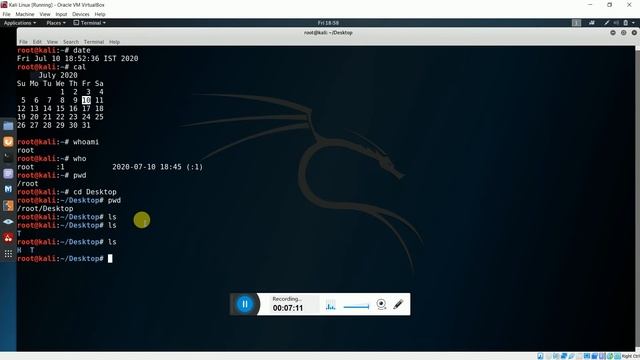The image size is (640, 360).
Task: Open Cherrytree red dock icon
Action: (8, 238)
